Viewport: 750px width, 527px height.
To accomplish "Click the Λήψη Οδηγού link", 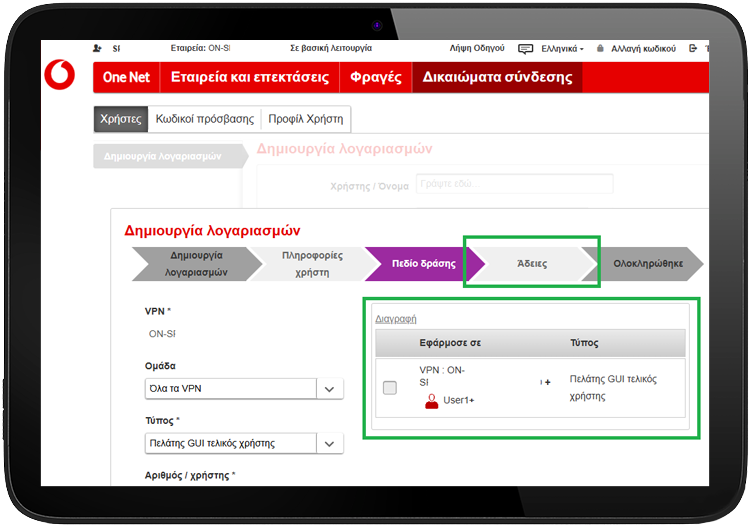I will [x=477, y=48].
